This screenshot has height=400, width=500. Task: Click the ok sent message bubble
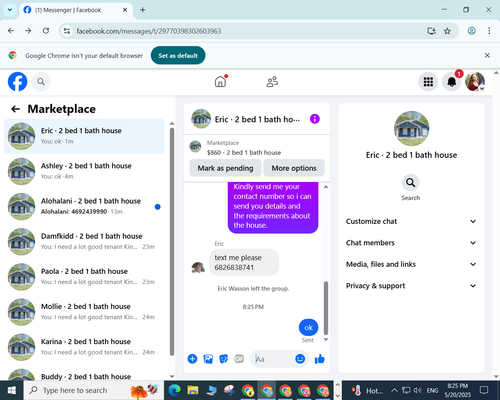tap(308, 327)
